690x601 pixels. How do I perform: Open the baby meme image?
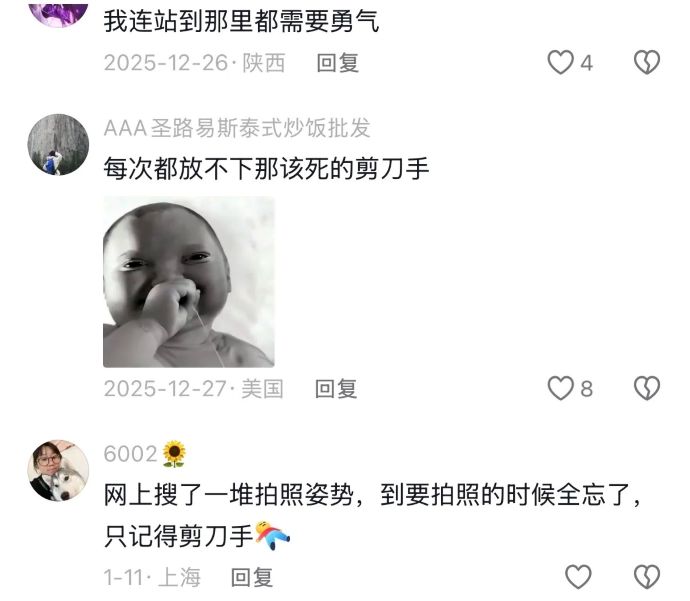coord(189,282)
